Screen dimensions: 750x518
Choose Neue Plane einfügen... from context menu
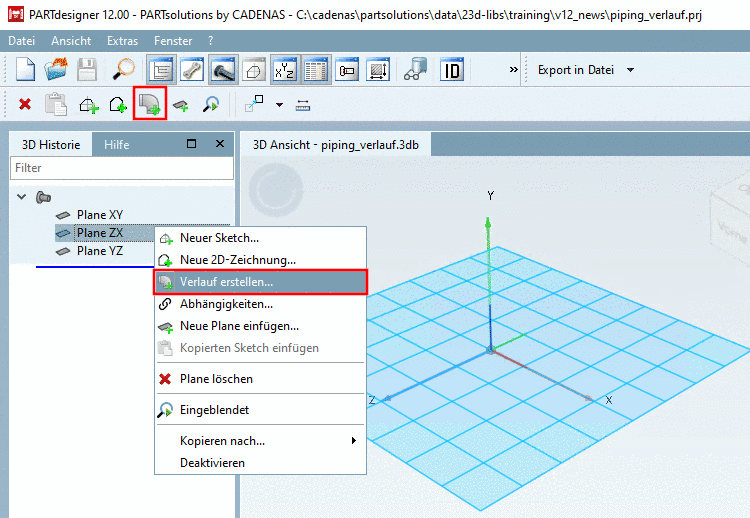(x=260, y=326)
